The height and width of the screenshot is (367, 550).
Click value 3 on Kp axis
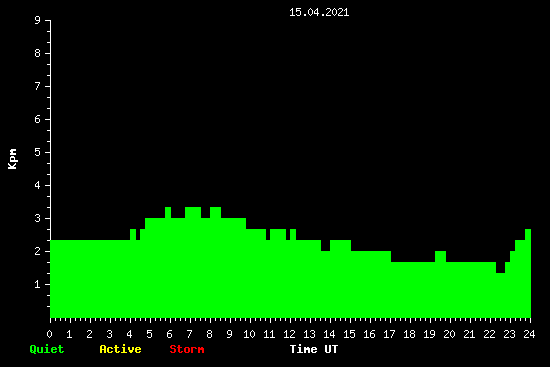pos(38,218)
